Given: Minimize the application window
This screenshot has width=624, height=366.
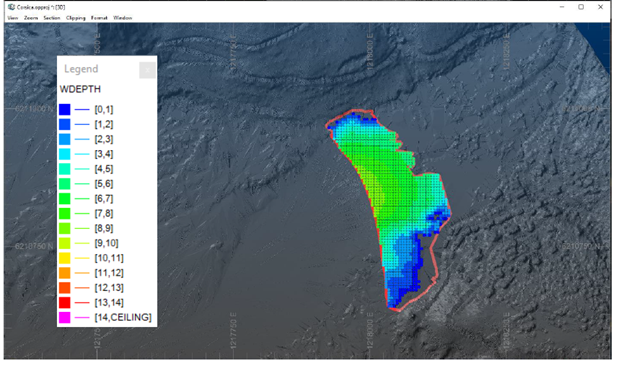Looking at the screenshot, I should coord(562,7).
